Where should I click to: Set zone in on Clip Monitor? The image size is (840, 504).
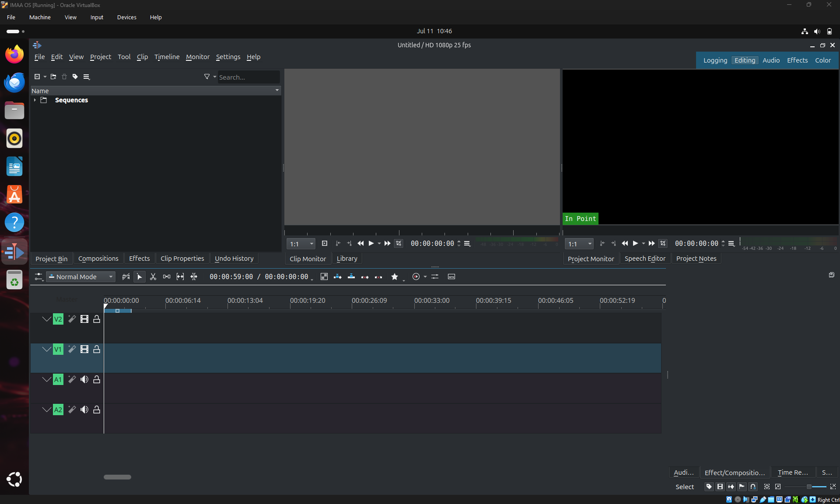click(338, 243)
